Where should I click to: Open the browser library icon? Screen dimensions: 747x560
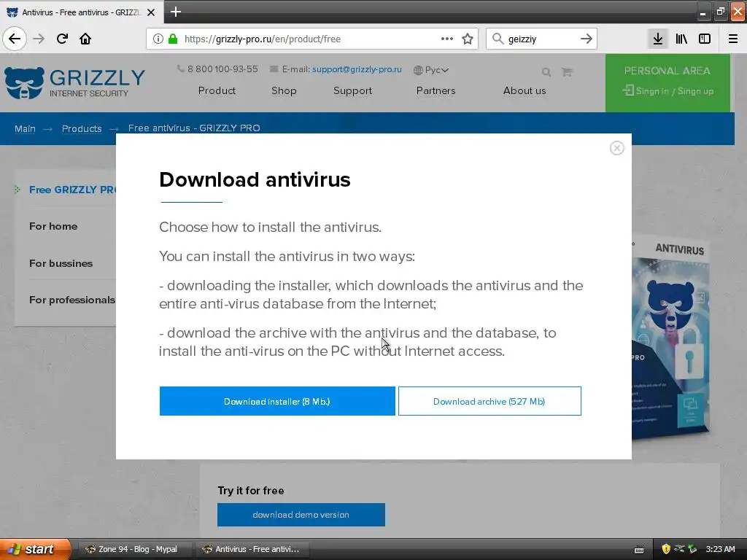(681, 39)
